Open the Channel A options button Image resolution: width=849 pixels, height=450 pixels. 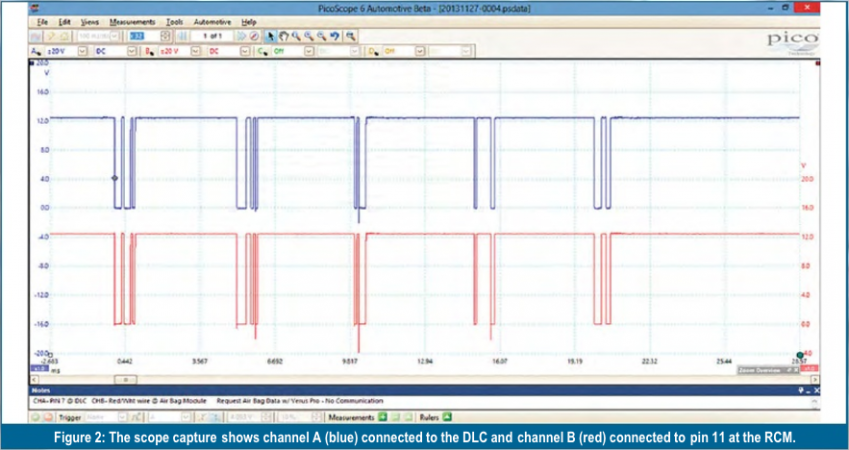click(x=37, y=50)
